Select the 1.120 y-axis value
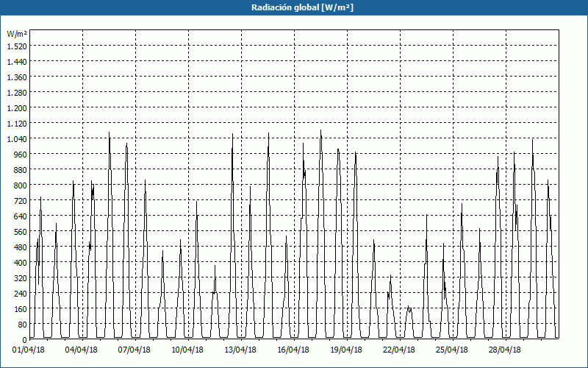588x368 pixels. [x=17, y=124]
